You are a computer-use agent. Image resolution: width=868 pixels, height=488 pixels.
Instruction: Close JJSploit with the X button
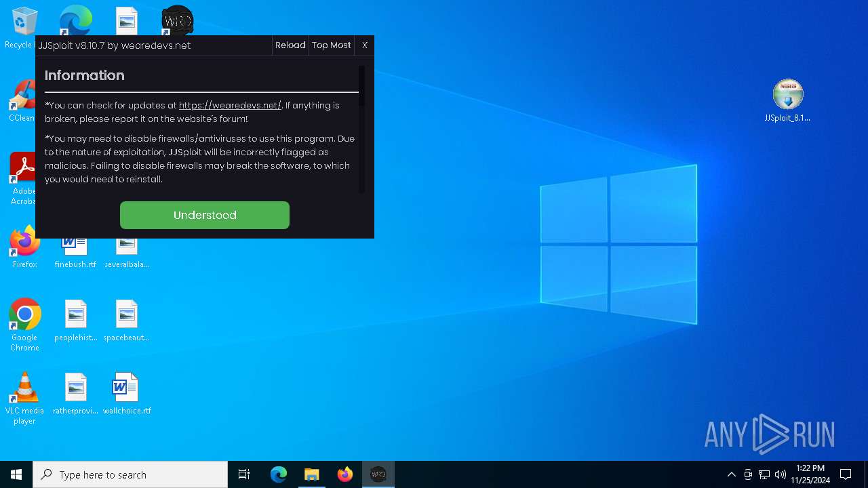[365, 45]
